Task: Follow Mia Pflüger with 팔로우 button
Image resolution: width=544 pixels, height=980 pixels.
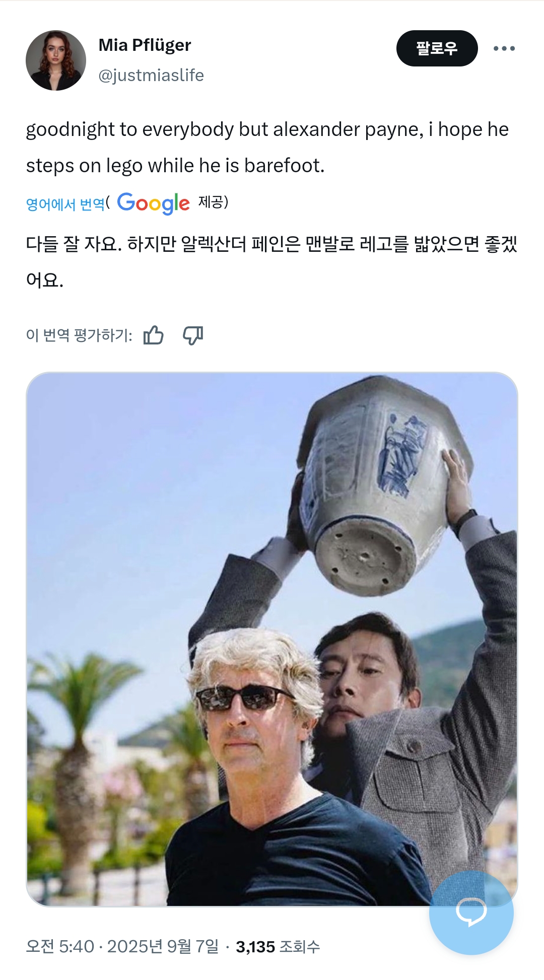Action: tap(437, 48)
